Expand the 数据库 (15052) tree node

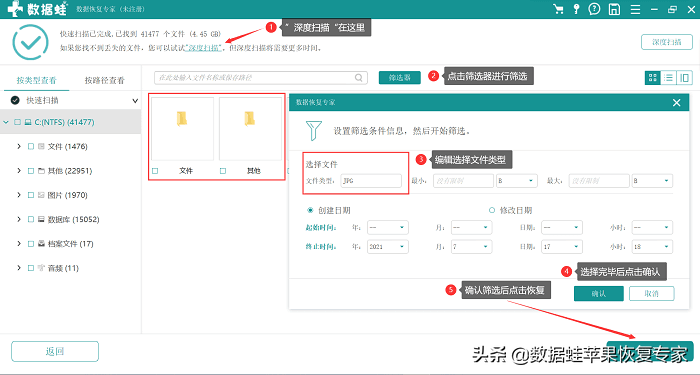coord(19,219)
